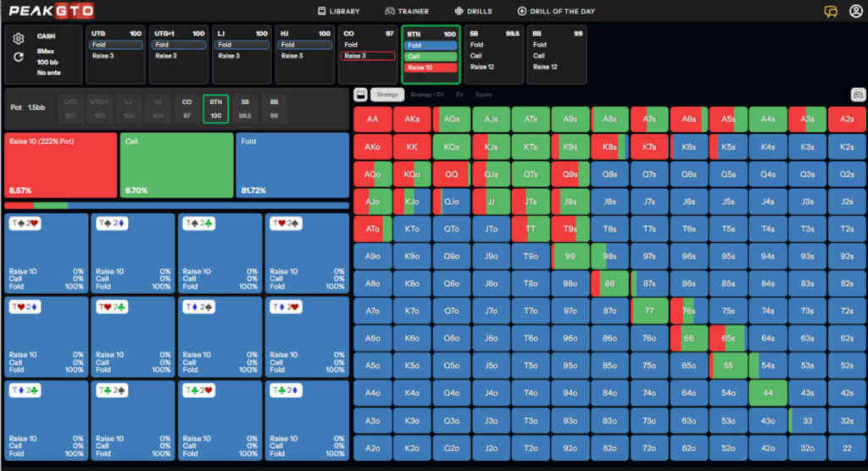This screenshot has width=868, height=471.
Task: Select UTG+1 Fold action
Action: pyautogui.click(x=178, y=45)
